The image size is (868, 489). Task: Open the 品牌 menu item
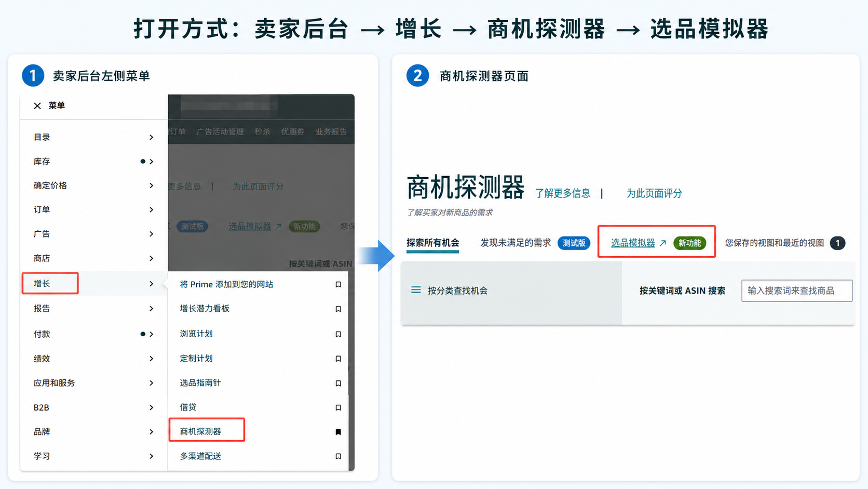42,432
